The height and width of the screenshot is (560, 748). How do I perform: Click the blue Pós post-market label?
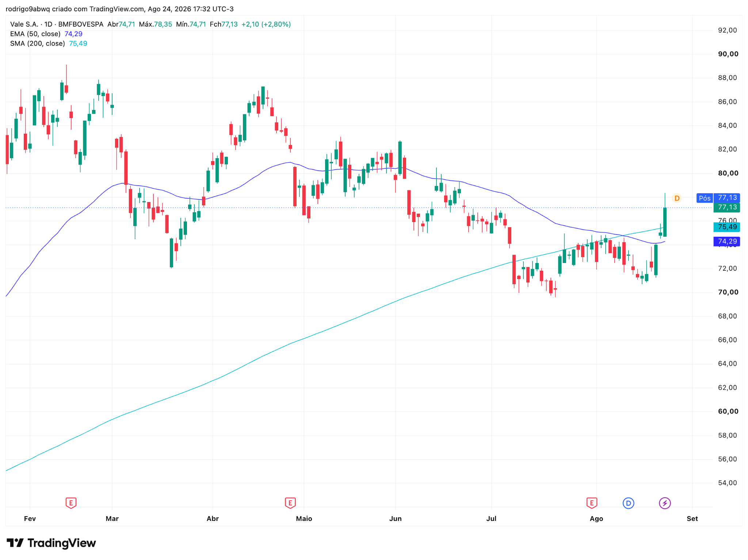coord(705,198)
